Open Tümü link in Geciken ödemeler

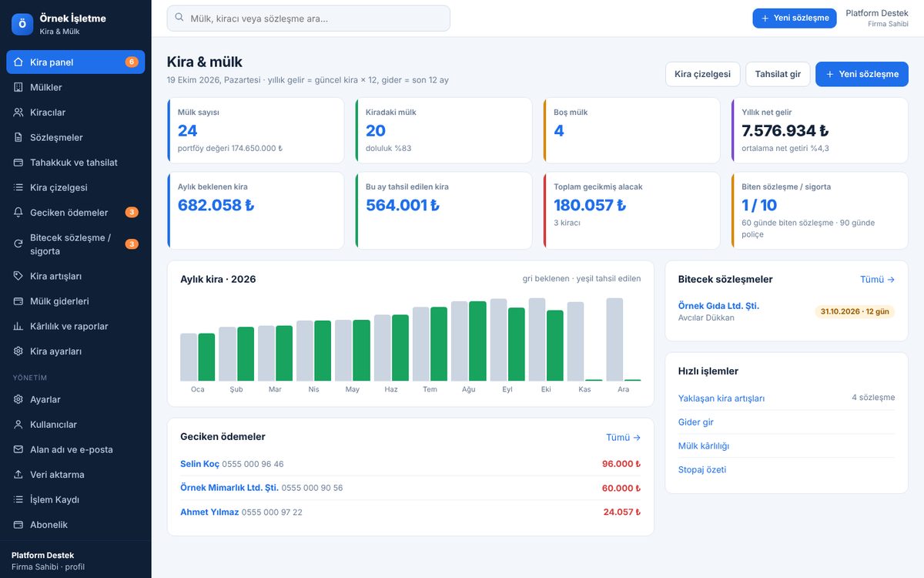pyautogui.click(x=623, y=437)
